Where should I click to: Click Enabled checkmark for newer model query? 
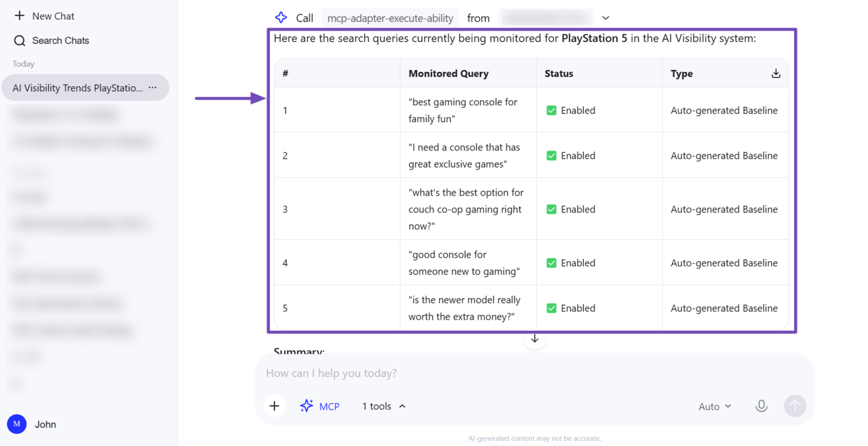551,308
